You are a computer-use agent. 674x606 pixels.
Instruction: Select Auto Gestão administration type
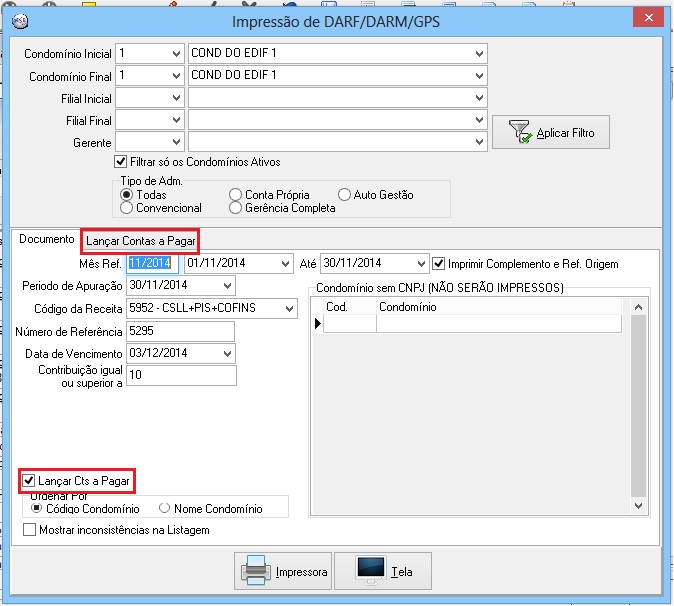344,195
